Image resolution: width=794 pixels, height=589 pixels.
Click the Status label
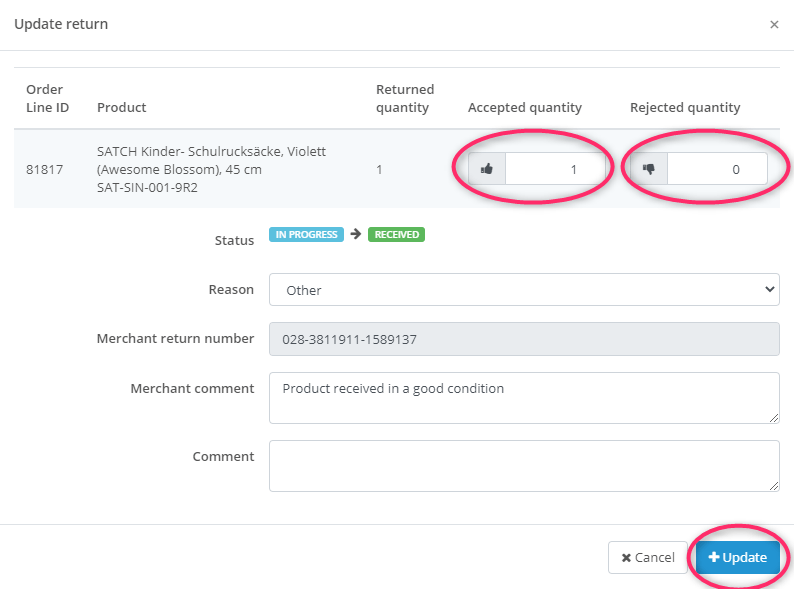click(234, 241)
